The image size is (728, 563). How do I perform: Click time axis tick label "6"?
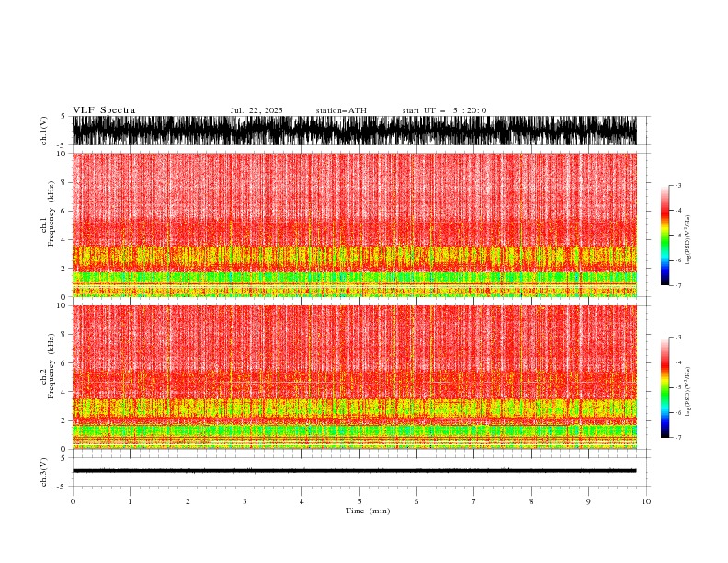pyautogui.click(x=416, y=501)
